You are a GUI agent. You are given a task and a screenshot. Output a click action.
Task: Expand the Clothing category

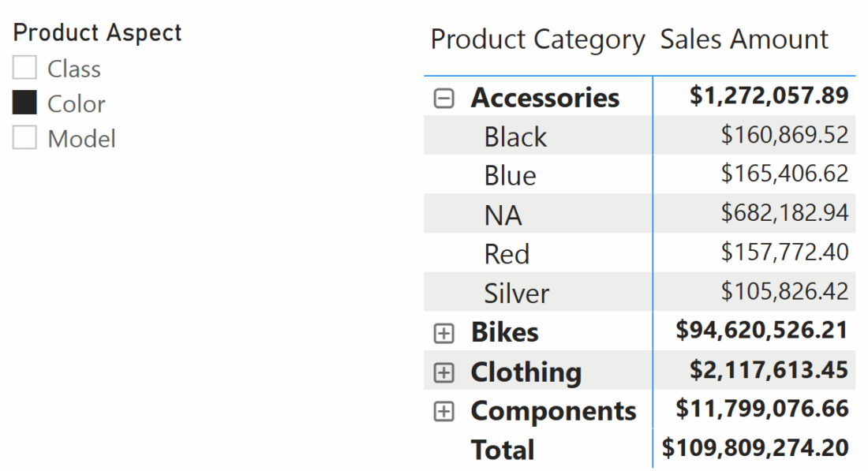[x=443, y=372]
